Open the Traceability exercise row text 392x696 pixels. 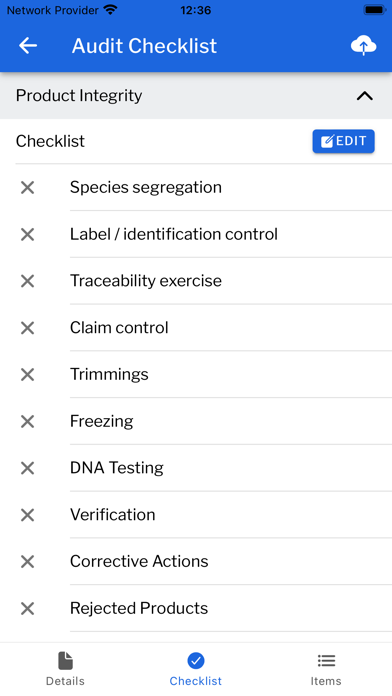pos(146,281)
